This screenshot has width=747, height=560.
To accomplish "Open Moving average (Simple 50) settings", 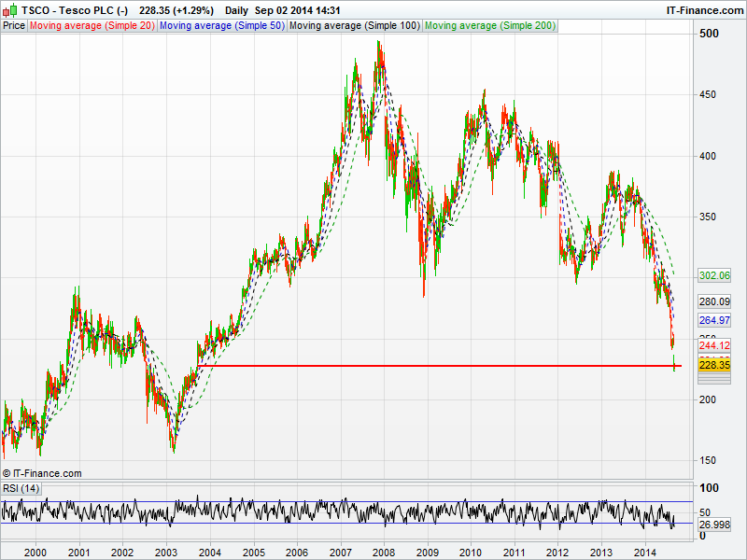I will 220,25.
